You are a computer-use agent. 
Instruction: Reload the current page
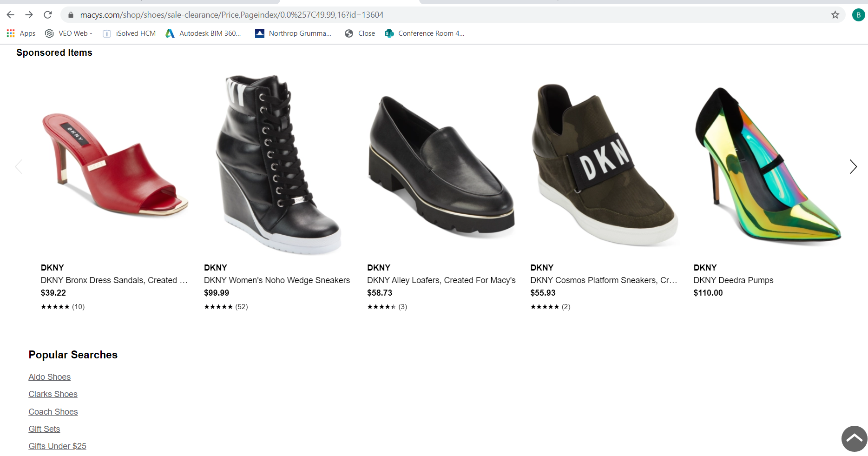click(47, 15)
